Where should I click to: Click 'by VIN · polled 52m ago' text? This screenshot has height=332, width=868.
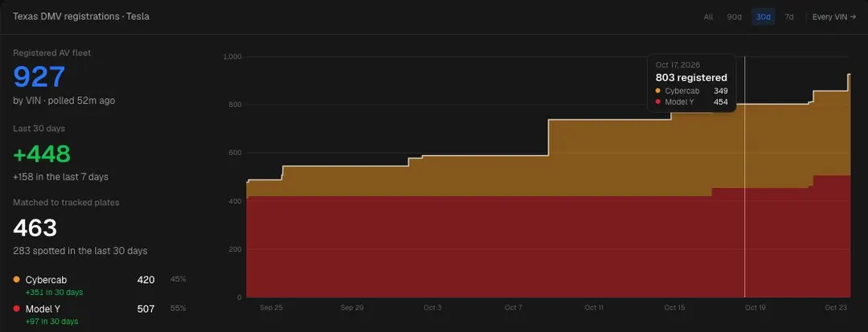point(64,100)
